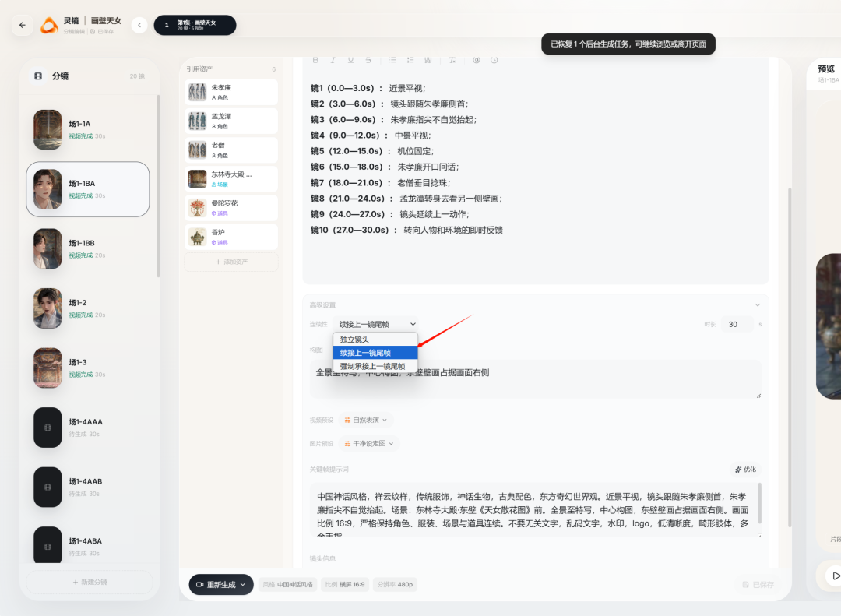Open the 风格 中国神话风格 selector
841x616 pixels.
click(x=288, y=584)
